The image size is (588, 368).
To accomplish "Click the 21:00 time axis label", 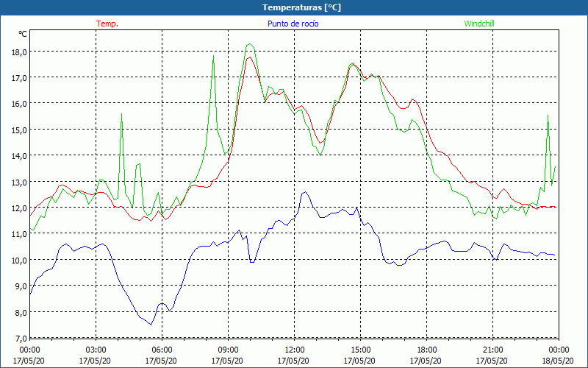I will pyautogui.click(x=492, y=350).
